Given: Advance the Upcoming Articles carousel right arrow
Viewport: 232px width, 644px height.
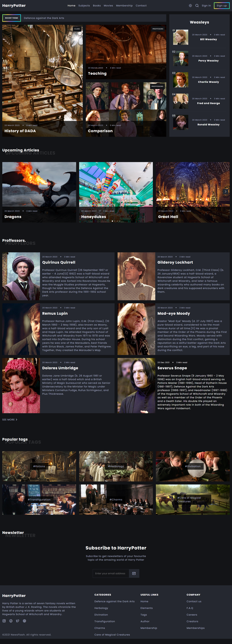Looking at the screenshot, I should [x=225, y=191].
